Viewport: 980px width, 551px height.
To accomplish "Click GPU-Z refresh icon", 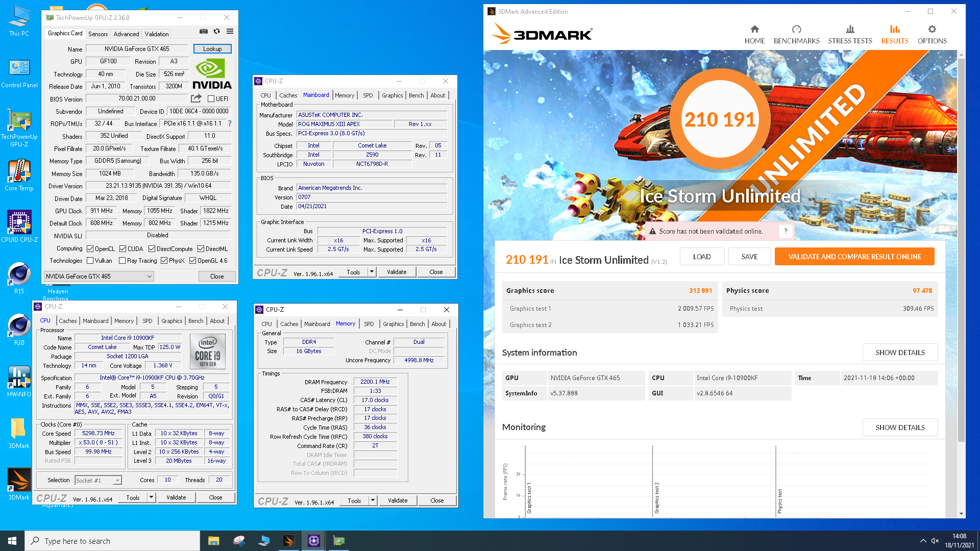I will pyautogui.click(x=217, y=31).
